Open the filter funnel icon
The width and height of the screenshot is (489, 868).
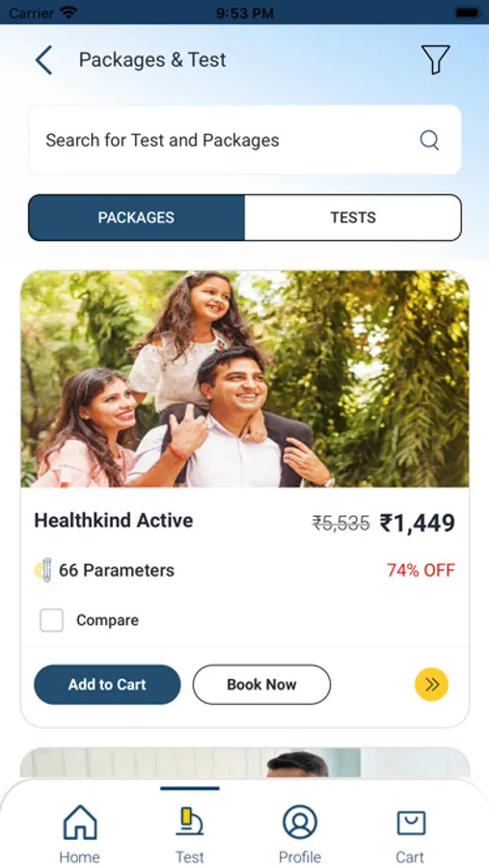tap(435, 59)
